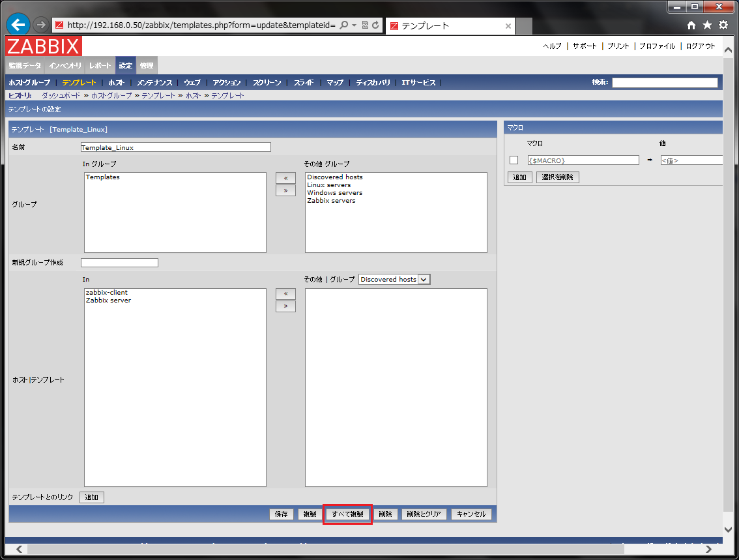
Task: Click the {$MACRO} name input field
Action: coord(583,160)
